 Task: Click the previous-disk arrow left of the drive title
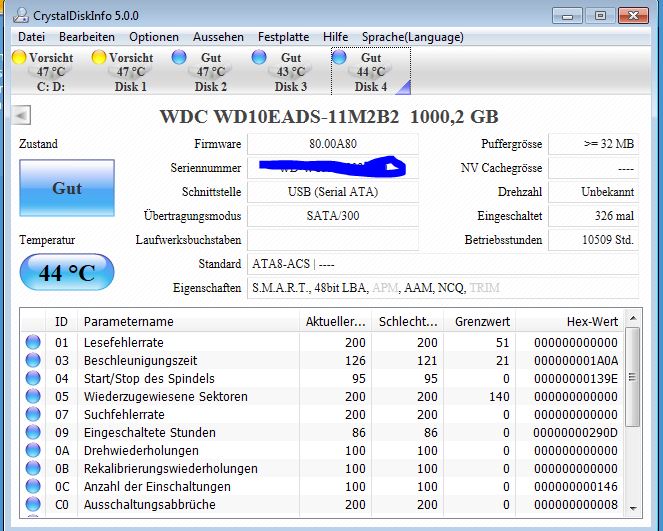click(21, 115)
